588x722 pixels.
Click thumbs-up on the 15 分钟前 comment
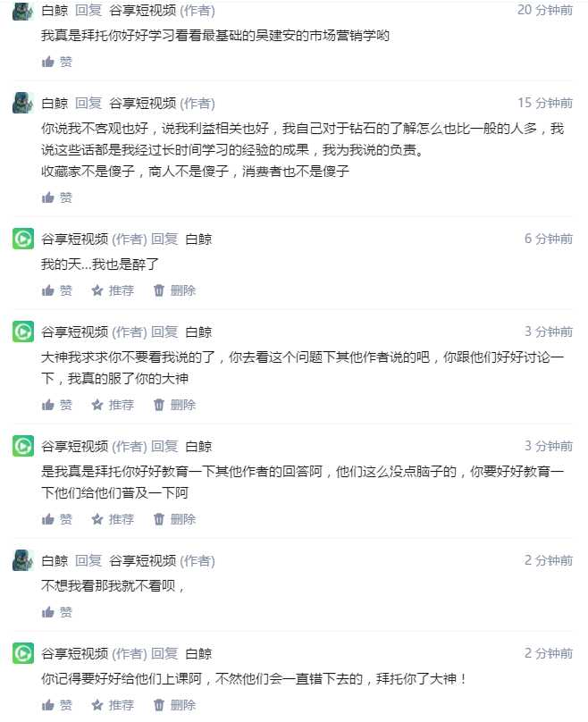(48, 197)
